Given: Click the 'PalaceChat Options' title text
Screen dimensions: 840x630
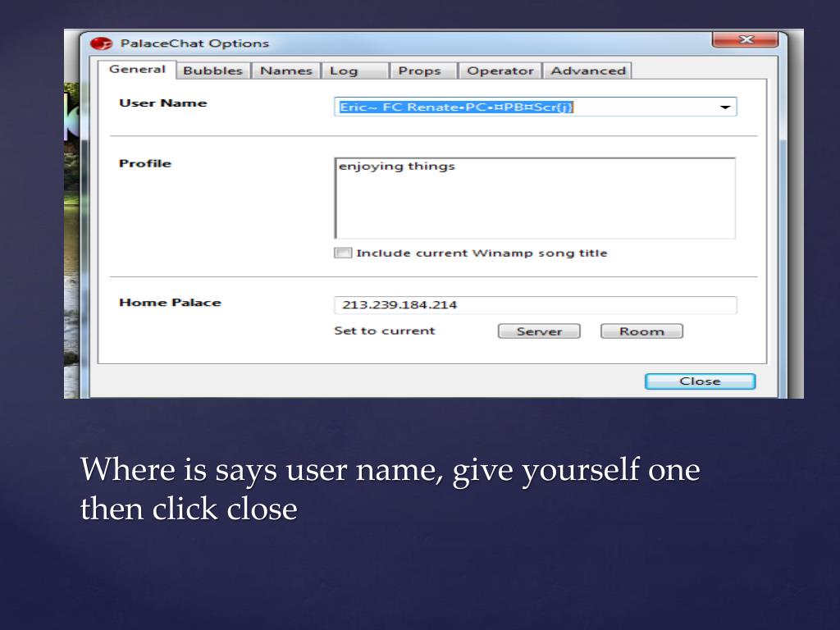Looking at the screenshot, I should point(194,43).
